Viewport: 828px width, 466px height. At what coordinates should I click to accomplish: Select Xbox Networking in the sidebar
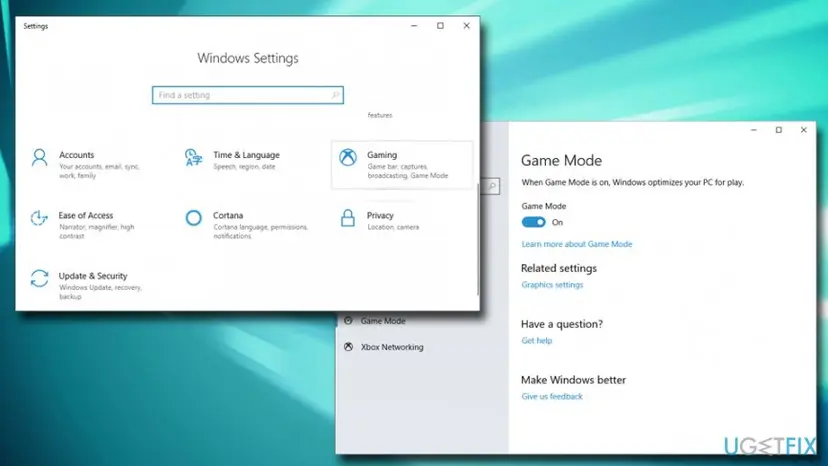click(x=392, y=347)
